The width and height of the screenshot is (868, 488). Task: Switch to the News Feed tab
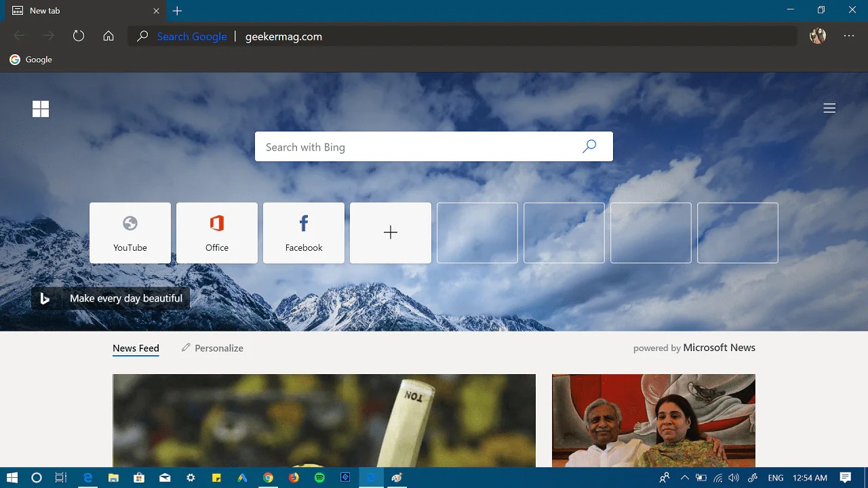pos(136,348)
